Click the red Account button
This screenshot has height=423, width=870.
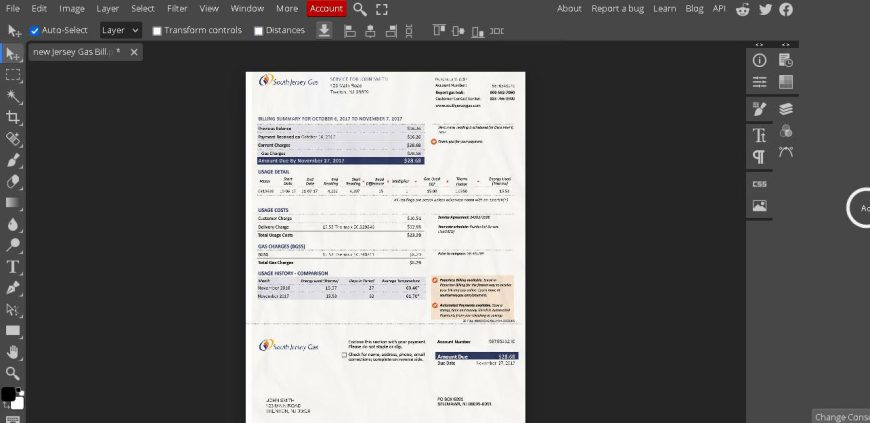point(326,8)
